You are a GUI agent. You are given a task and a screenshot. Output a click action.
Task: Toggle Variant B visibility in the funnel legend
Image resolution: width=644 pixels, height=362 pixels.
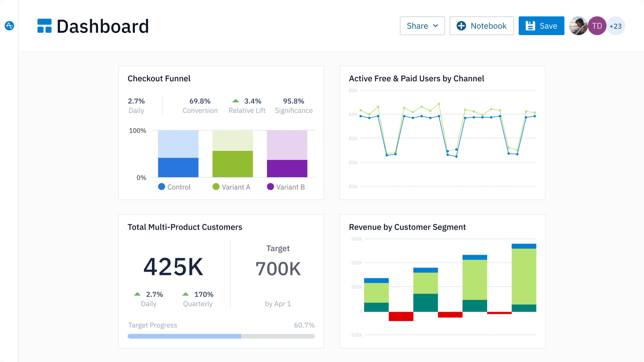286,187
